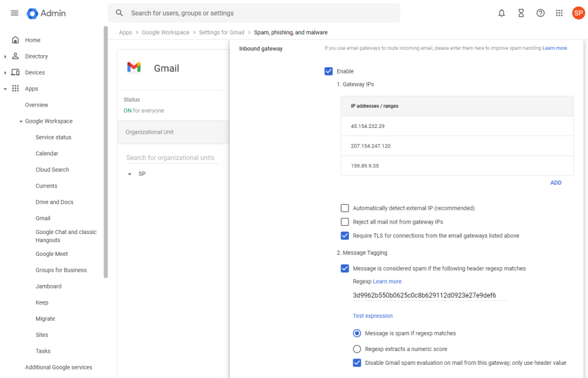
Task: Open the SP account avatar
Action: coord(578,13)
